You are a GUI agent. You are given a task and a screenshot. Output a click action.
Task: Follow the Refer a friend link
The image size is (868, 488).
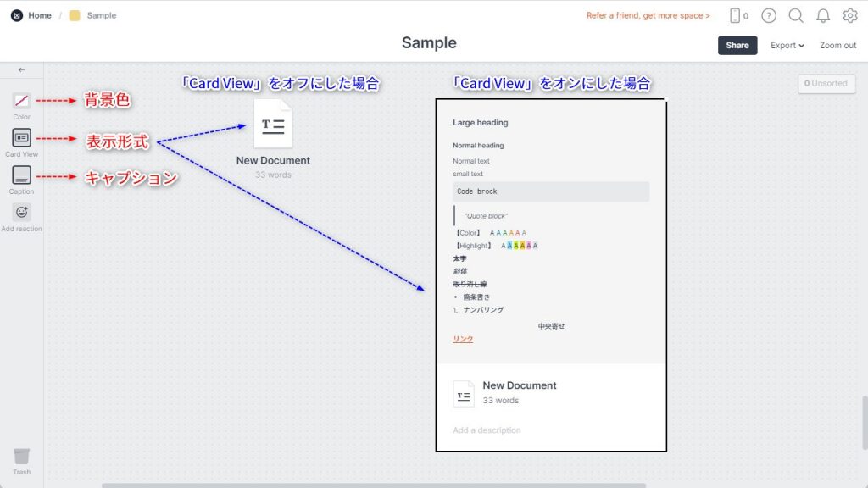[648, 15]
